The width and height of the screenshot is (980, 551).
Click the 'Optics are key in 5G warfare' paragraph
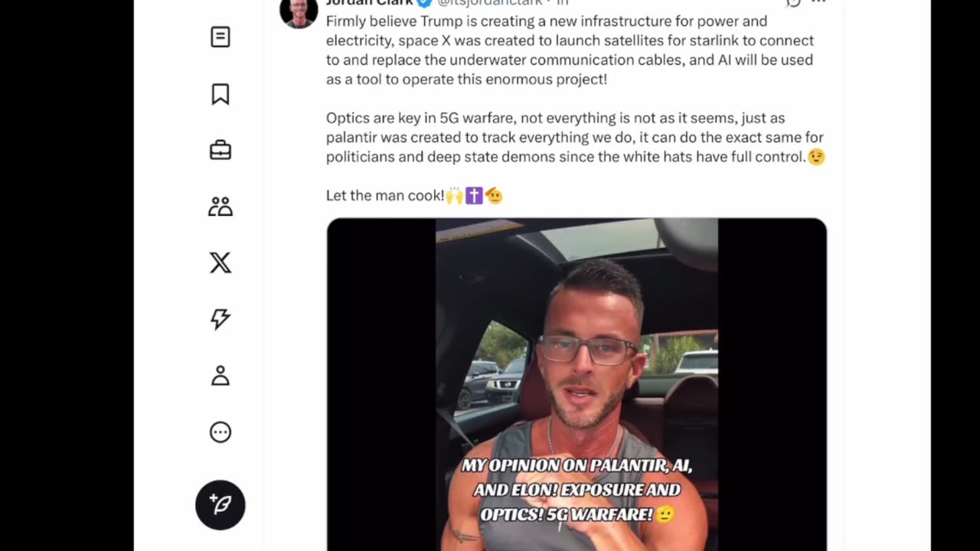[x=575, y=138]
